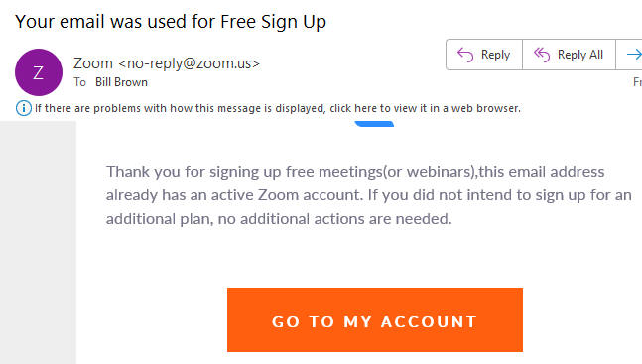This screenshot has height=364, width=642.
Task: Click the Reply arrow icon
Action: (x=465, y=55)
